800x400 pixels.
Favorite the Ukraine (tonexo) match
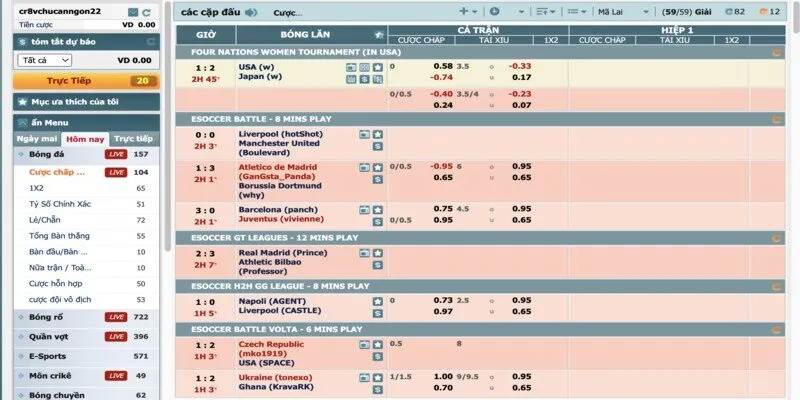[378, 378]
